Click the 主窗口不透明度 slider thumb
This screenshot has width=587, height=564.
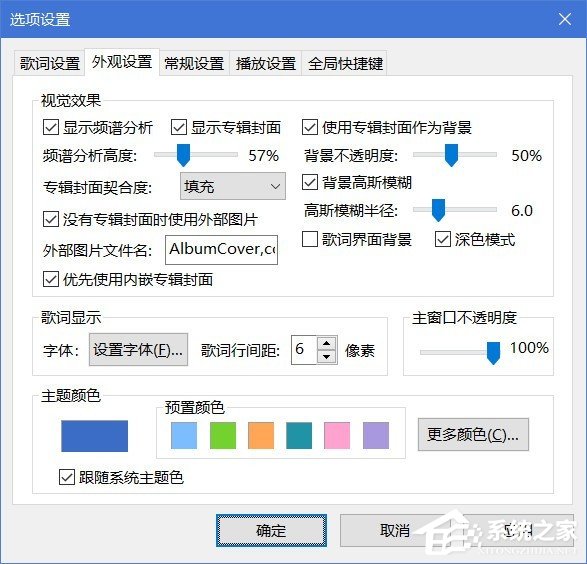pos(493,353)
